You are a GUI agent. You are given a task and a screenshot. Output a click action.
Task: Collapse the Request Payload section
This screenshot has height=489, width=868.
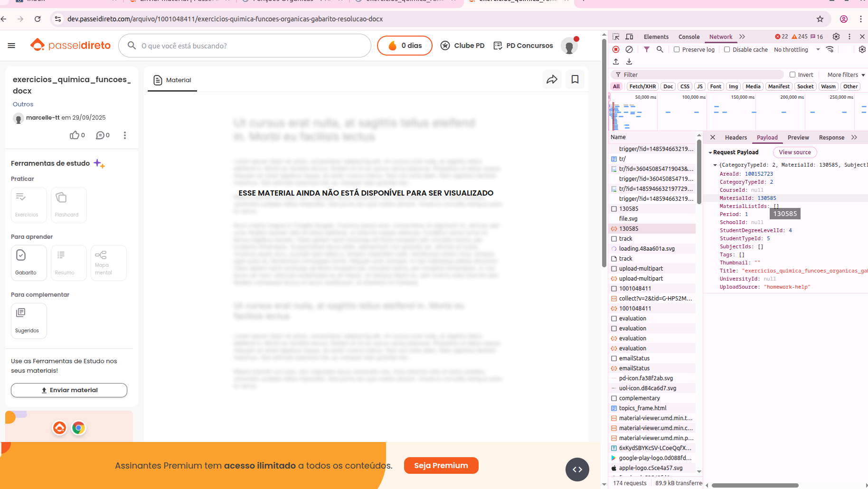(710, 152)
